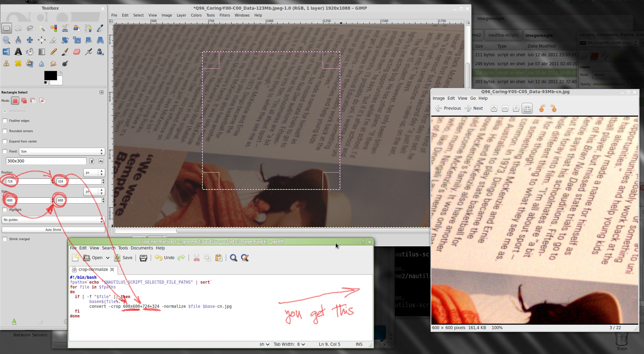644x354 pixels.
Task: Click the Auto Shrink button
Action: pyautogui.click(x=53, y=229)
